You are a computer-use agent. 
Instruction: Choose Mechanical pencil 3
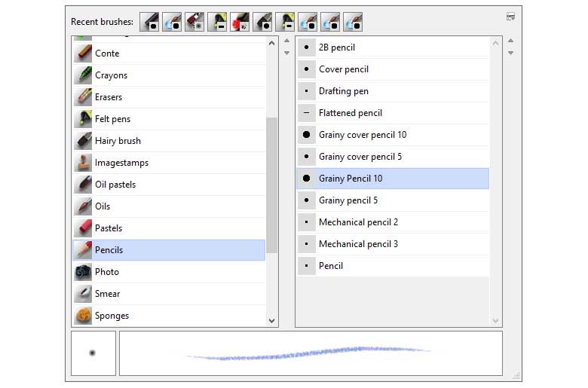click(x=393, y=244)
